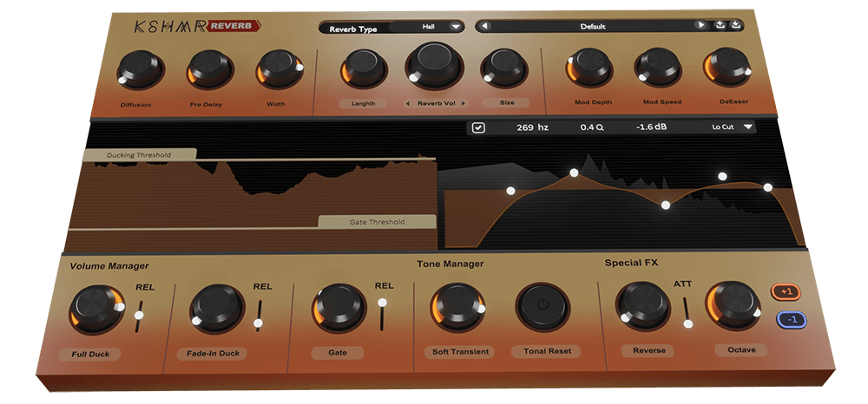
Task: Click the Size knob
Action: (x=503, y=68)
